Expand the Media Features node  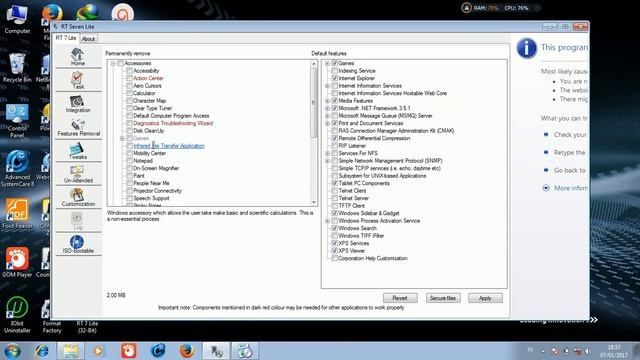(x=327, y=101)
